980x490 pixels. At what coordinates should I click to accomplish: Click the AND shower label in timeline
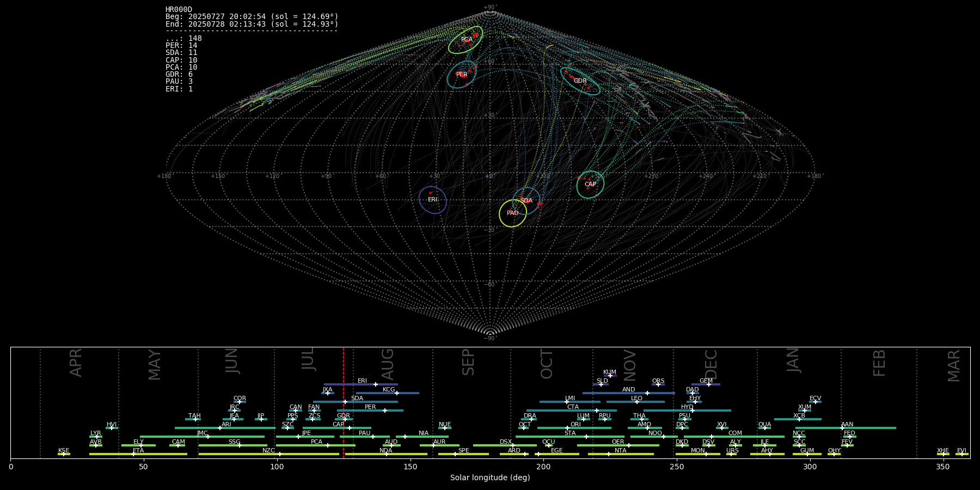629,390
